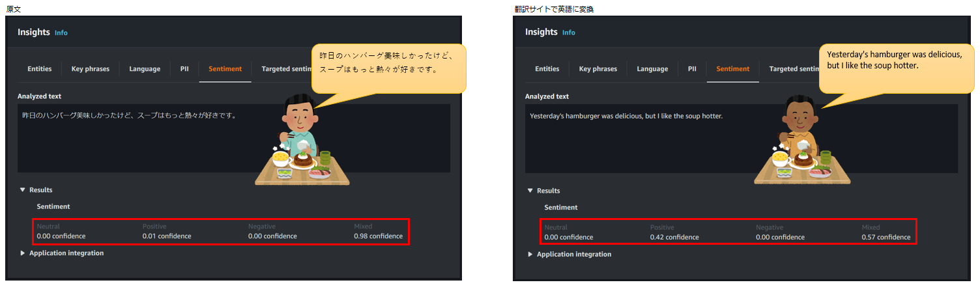Click the 原文 caption above left panel
Image resolution: width=980 pixels, height=289 pixels.
pyautogui.click(x=14, y=9)
